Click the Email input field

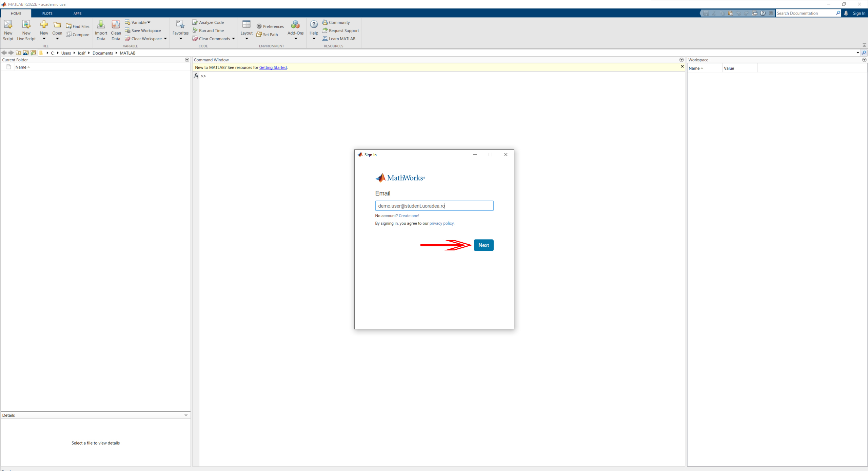pyautogui.click(x=434, y=206)
